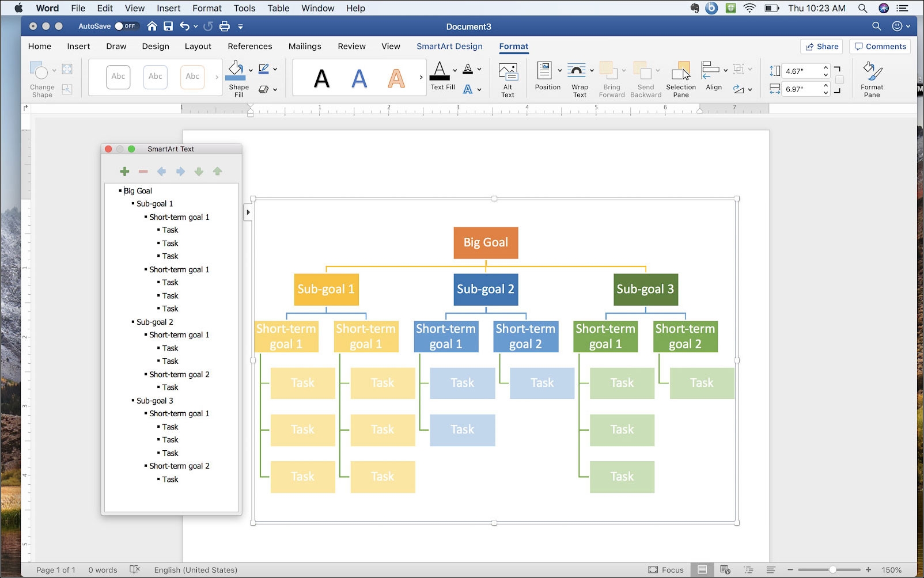Click the Save icon in title bar
The image size is (924, 578).
[168, 26]
